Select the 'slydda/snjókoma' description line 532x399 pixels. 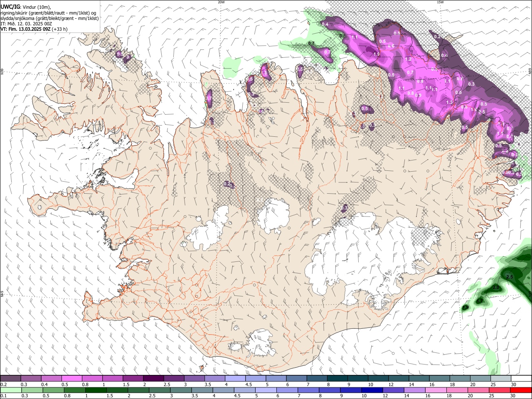49,18
